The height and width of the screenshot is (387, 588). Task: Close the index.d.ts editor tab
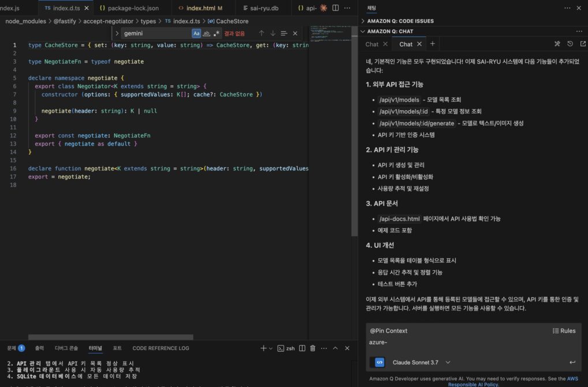coord(87,8)
